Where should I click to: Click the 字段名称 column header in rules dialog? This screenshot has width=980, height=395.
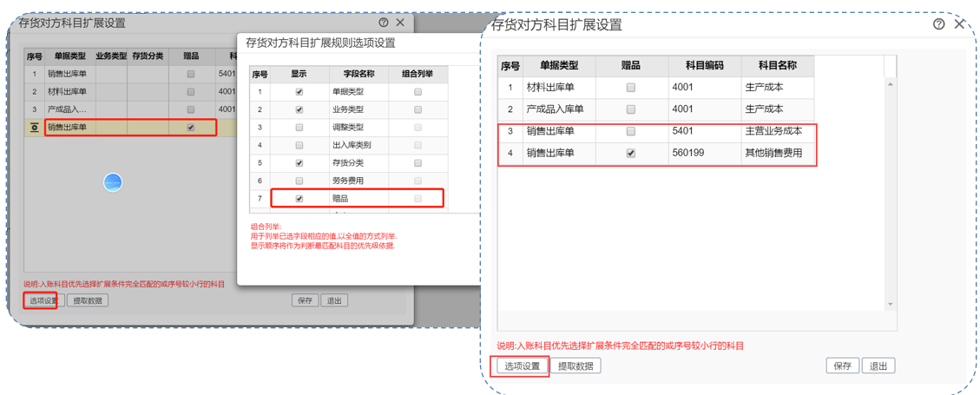pyautogui.click(x=353, y=75)
